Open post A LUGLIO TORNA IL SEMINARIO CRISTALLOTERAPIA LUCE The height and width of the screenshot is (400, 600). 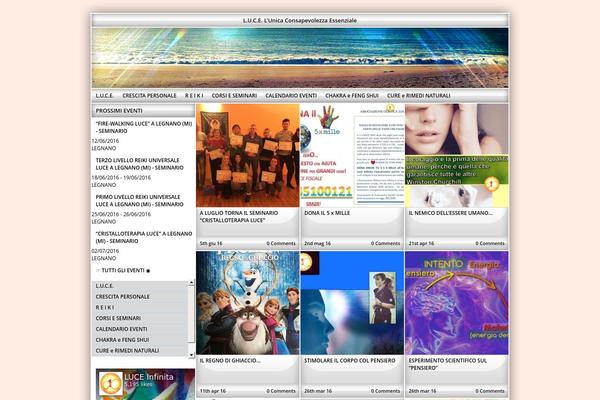(239, 217)
